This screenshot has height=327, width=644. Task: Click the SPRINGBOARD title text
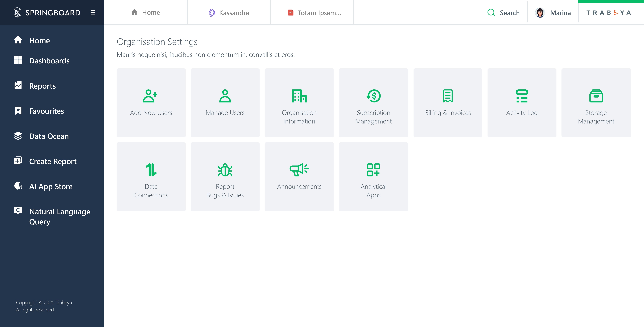(53, 13)
